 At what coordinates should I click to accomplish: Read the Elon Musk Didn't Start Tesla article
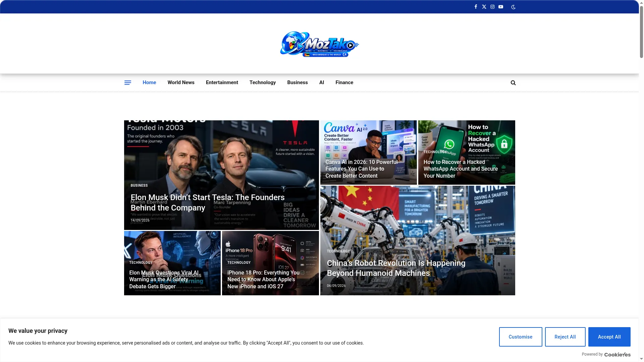pyautogui.click(x=208, y=202)
